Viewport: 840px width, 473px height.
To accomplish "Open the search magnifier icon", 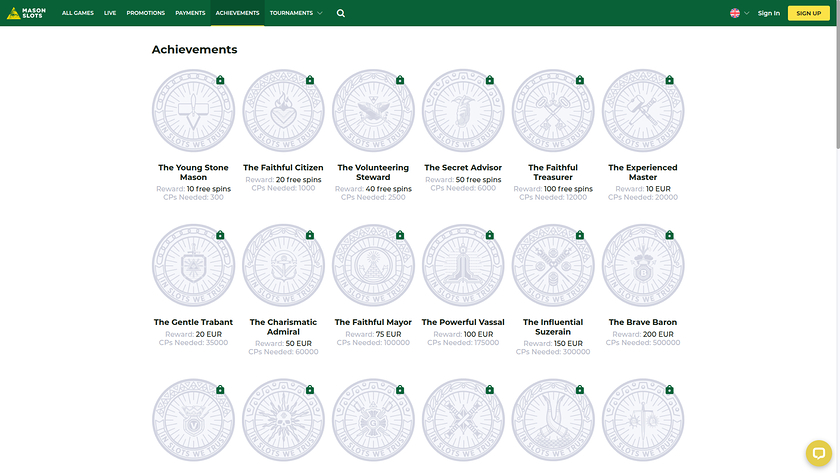I will (341, 14).
